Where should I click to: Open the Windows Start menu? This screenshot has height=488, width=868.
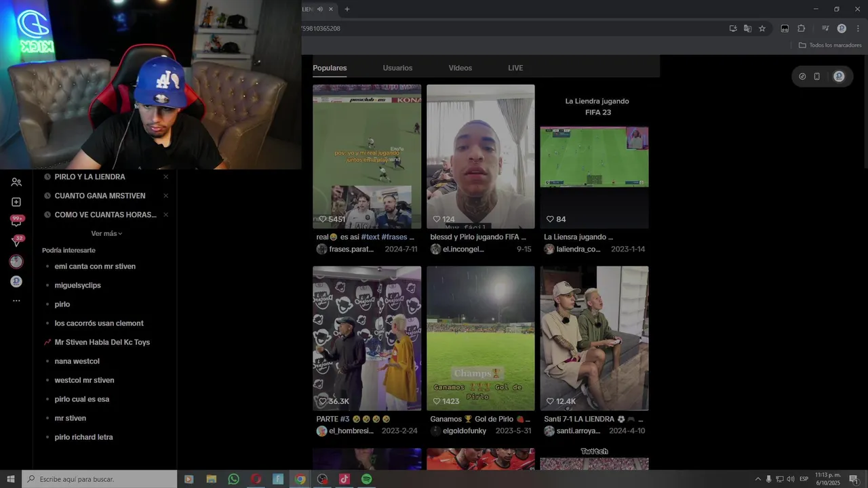(x=11, y=479)
